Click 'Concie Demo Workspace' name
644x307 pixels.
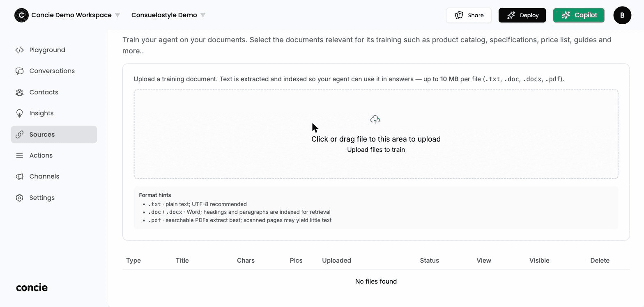tap(71, 15)
